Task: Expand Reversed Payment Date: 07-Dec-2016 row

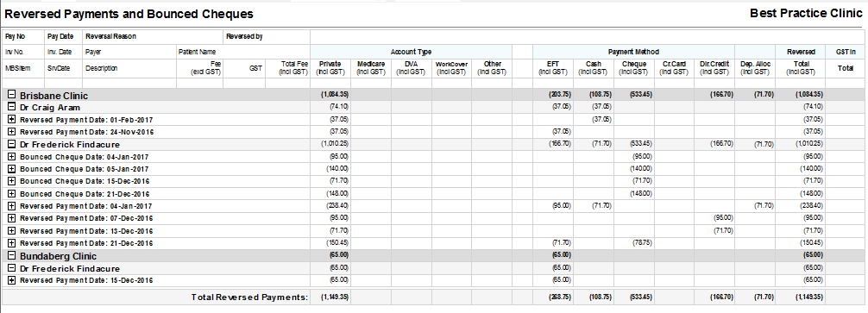Action: click(11, 218)
